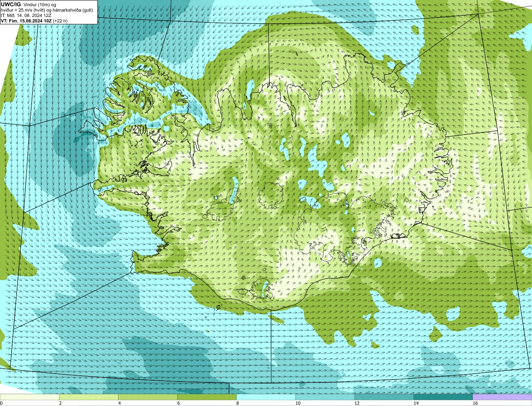Click the purple above-16 m/s legend swatch
This screenshot has height=406, width=532.
(502, 397)
